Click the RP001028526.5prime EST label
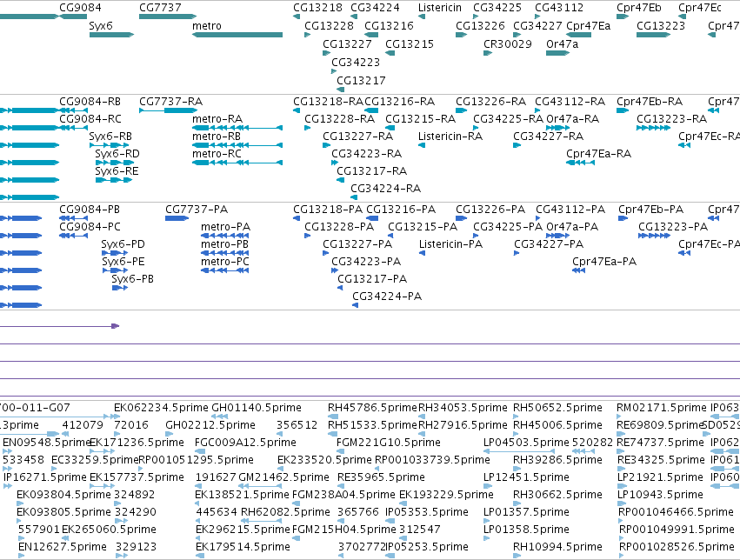This screenshot has width=740, height=560. click(677, 547)
